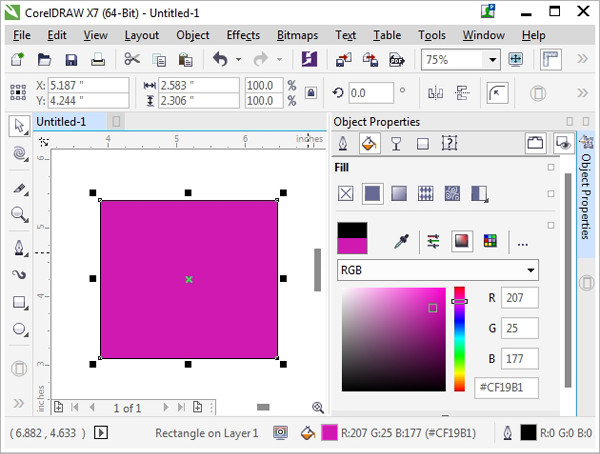The width and height of the screenshot is (600, 454).
Task: Open a file with the Open icon
Action: [44, 60]
